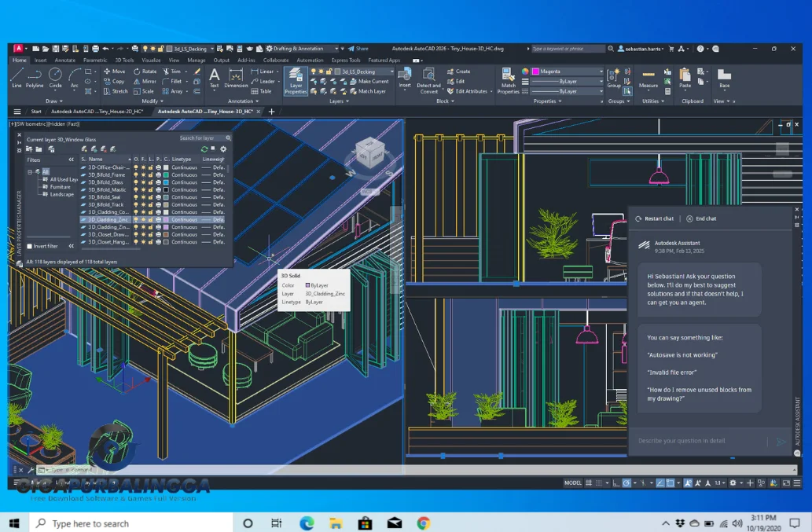Click Restart chat in assistant
Screen dimensions: 812x532
[x=655, y=219]
